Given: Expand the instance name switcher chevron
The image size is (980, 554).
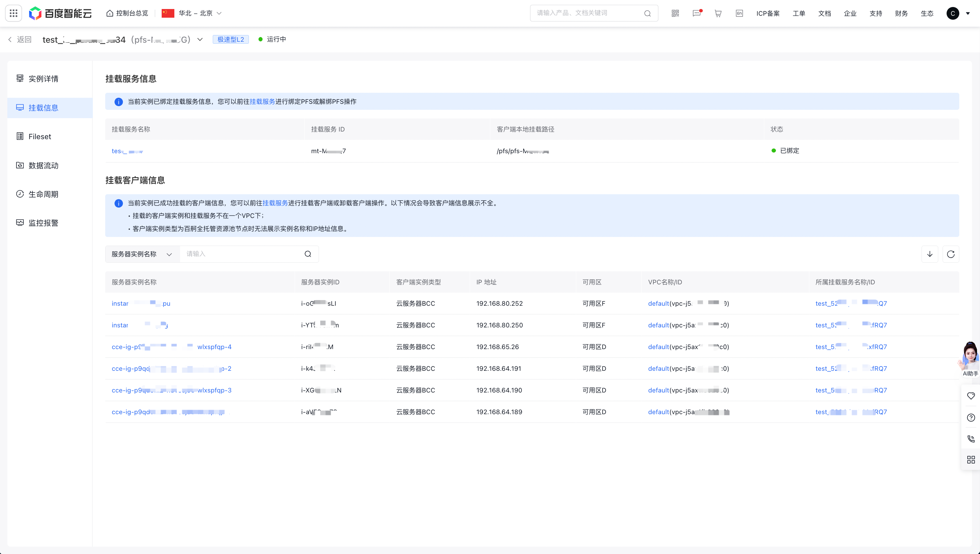Looking at the screenshot, I should coord(200,40).
